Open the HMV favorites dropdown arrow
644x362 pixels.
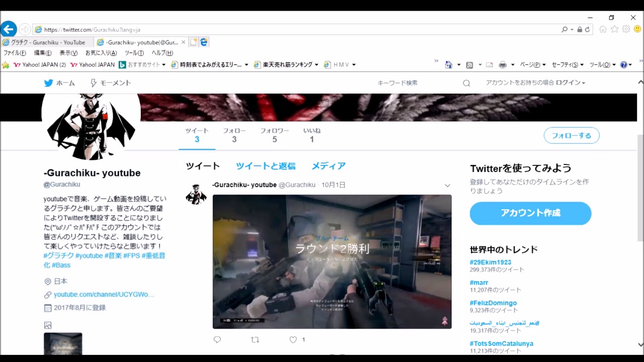tap(354, 65)
